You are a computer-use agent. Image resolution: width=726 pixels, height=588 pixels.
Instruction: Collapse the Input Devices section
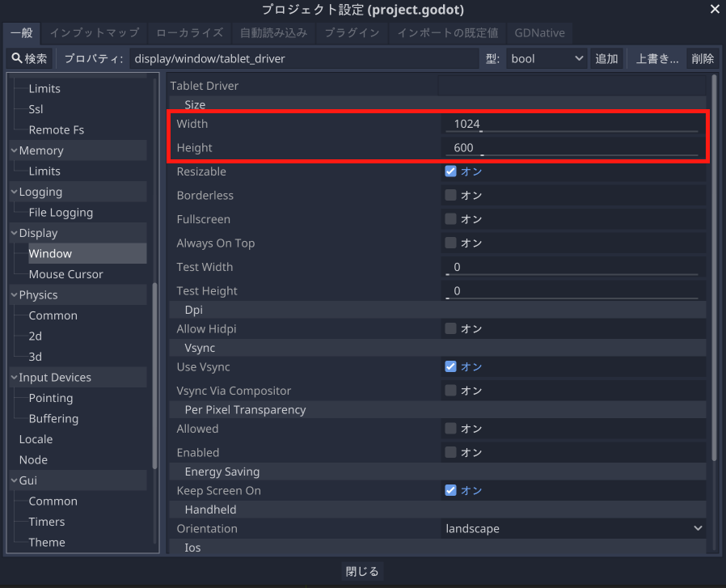[15, 378]
